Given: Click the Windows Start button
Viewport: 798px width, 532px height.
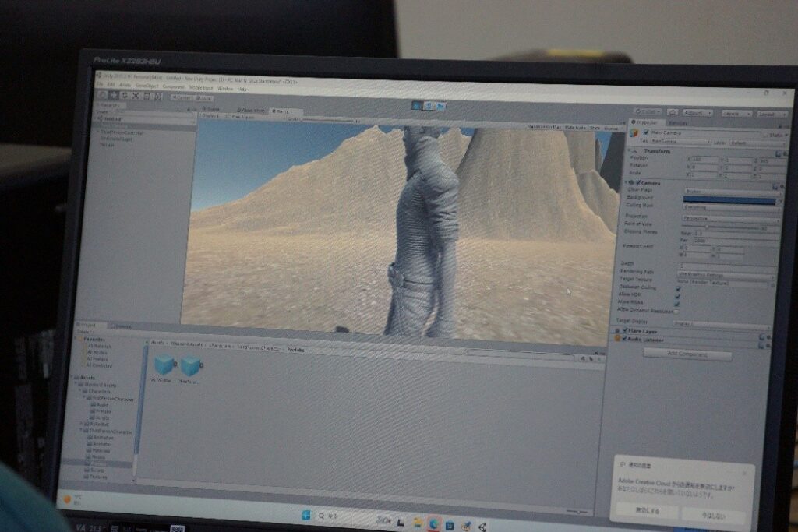Looking at the screenshot, I should coord(305,515).
